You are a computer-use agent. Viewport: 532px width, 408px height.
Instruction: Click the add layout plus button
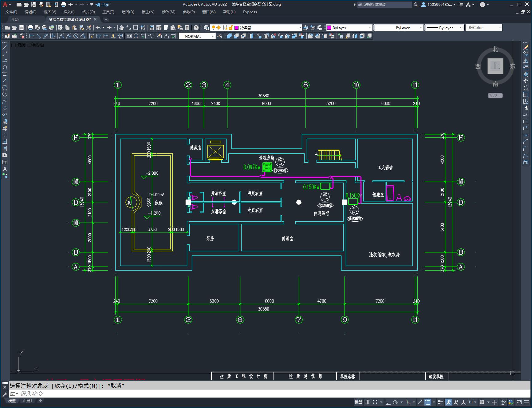(41, 401)
